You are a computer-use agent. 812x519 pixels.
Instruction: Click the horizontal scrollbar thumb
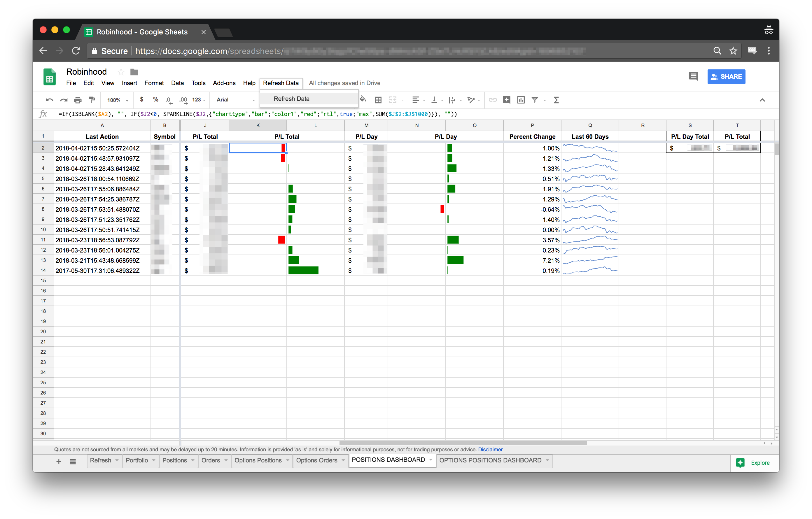click(463, 443)
